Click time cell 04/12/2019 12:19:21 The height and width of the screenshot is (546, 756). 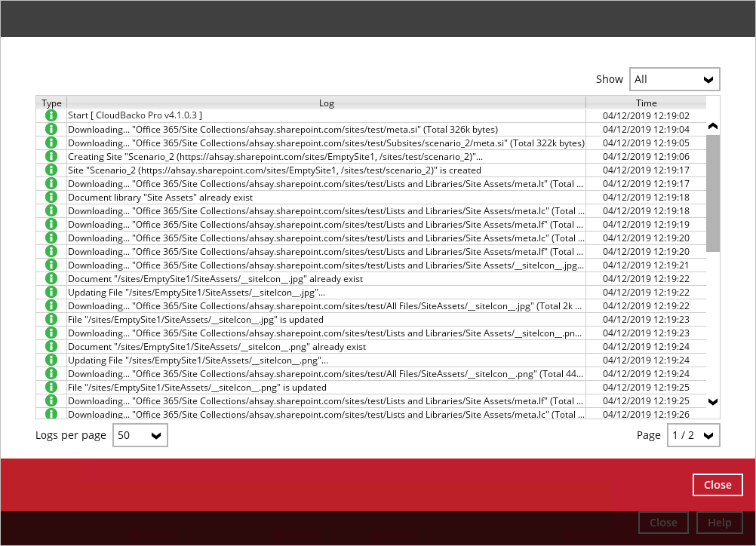(x=646, y=265)
